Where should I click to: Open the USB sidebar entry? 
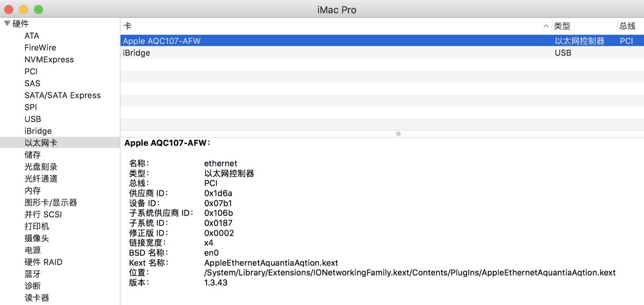pos(33,119)
